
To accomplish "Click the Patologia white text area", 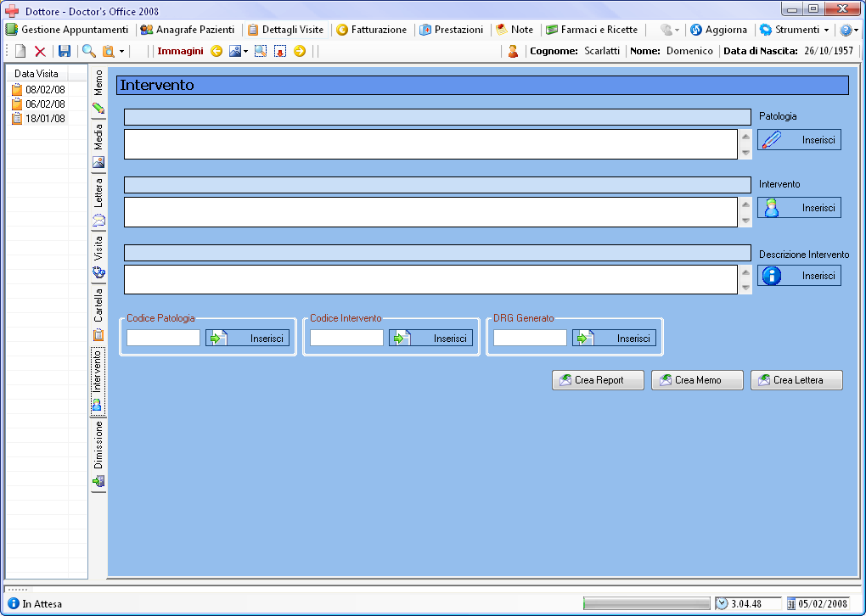I will (x=430, y=144).
